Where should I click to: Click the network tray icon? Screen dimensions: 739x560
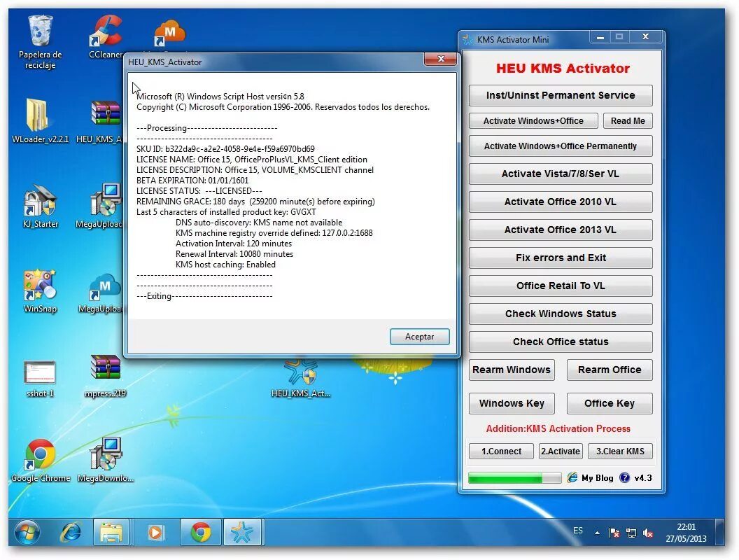tap(631, 533)
